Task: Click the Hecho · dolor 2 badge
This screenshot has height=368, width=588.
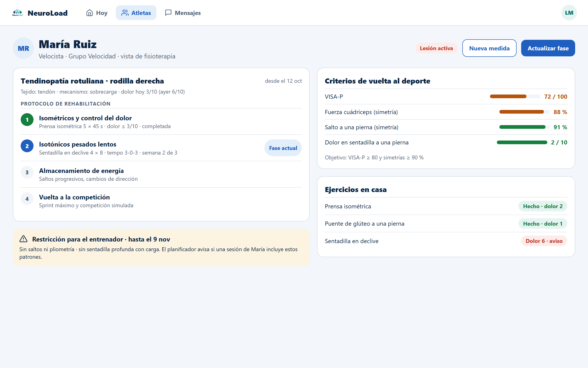Action: click(x=543, y=206)
